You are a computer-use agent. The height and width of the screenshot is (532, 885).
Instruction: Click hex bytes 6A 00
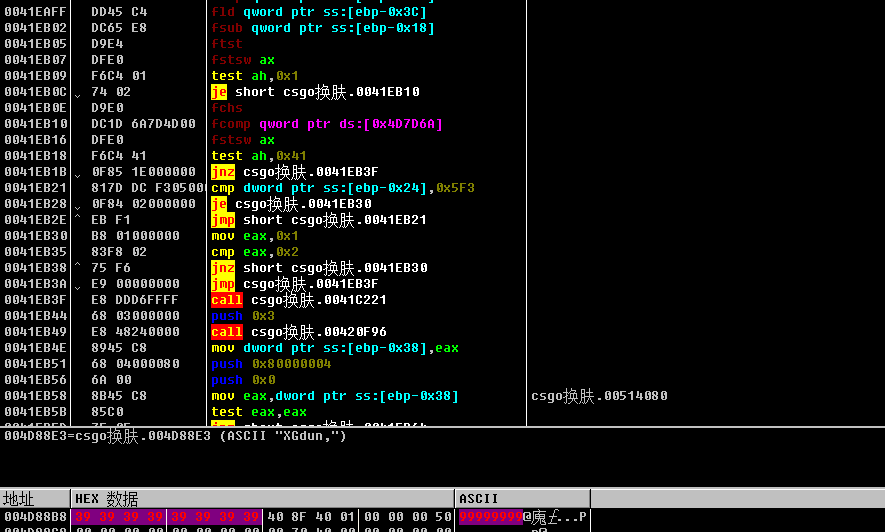point(111,380)
